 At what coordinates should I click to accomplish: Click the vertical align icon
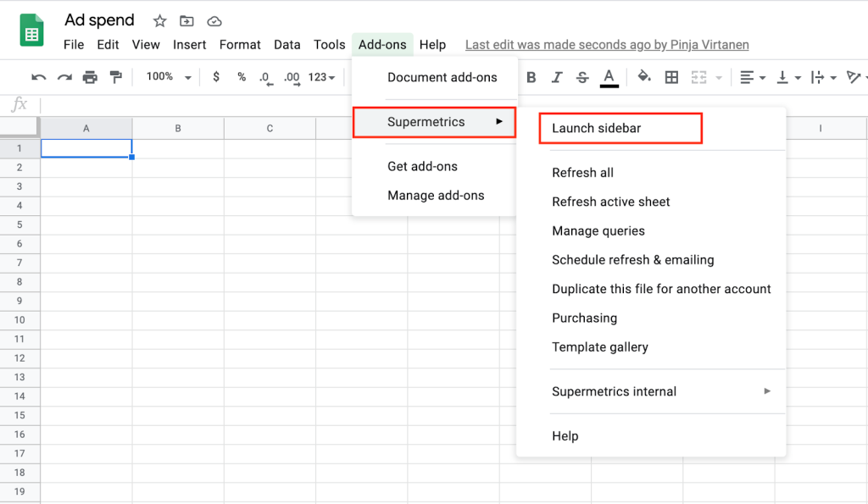click(782, 77)
